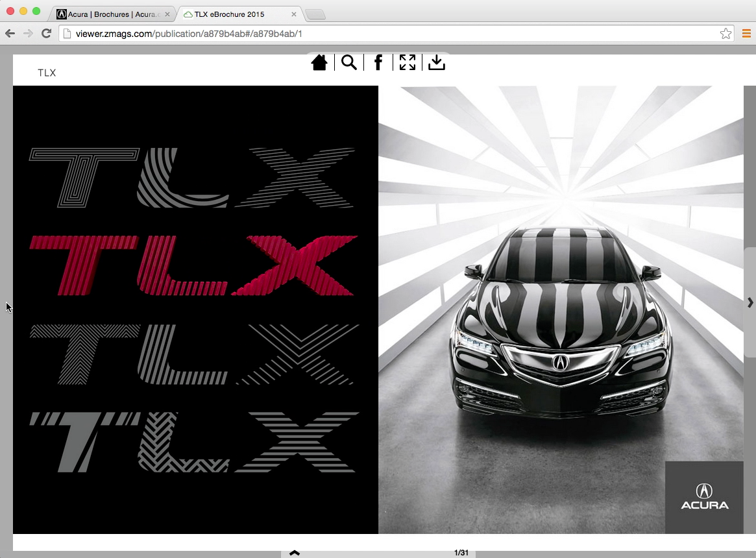Enter fullscreen with the expand arrows icon

coord(408,62)
